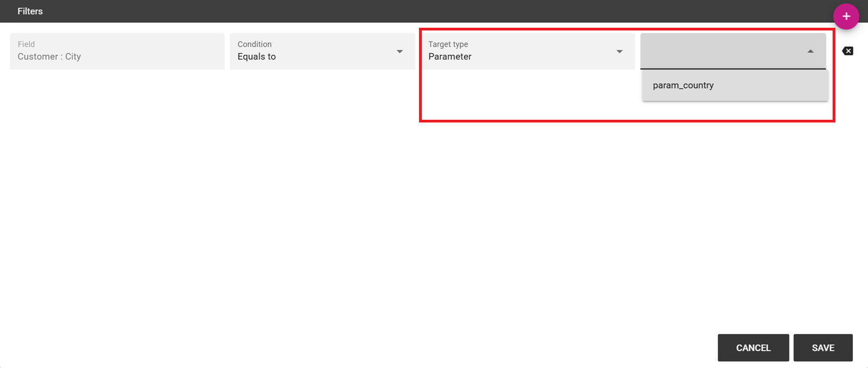This screenshot has width=868, height=368.
Task: Remove the Customer : City filter row
Action: coord(847,51)
